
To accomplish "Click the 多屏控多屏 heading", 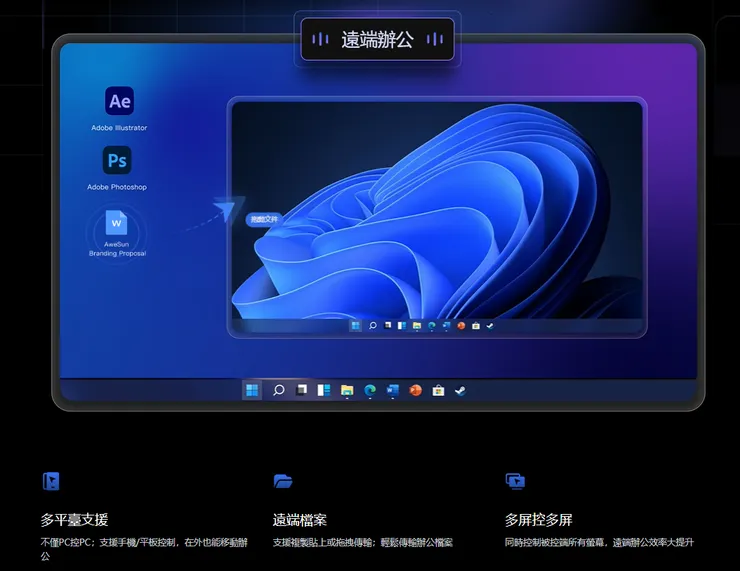I will pos(538,520).
